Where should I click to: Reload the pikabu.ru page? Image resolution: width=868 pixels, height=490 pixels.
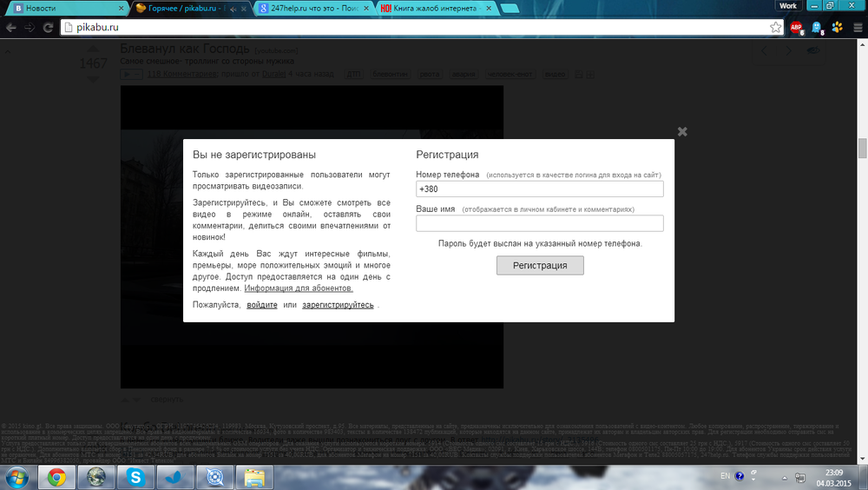point(49,27)
